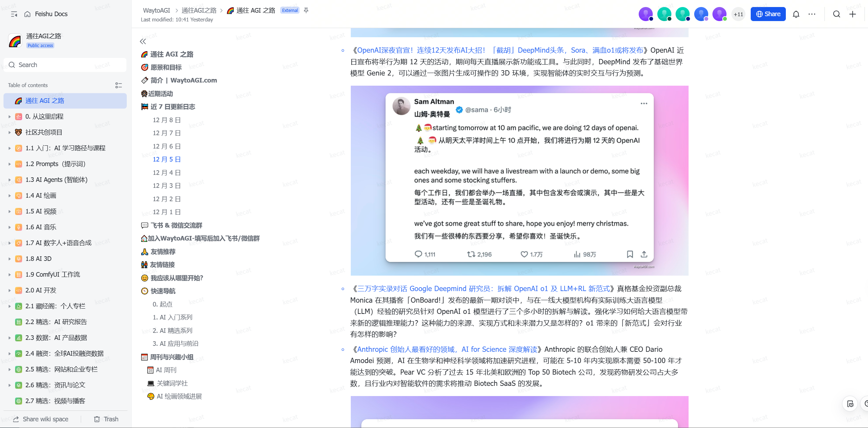Image resolution: width=868 pixels, height=428 pixels.
Task: Click the blue Share button
Action: click(768, 14)
